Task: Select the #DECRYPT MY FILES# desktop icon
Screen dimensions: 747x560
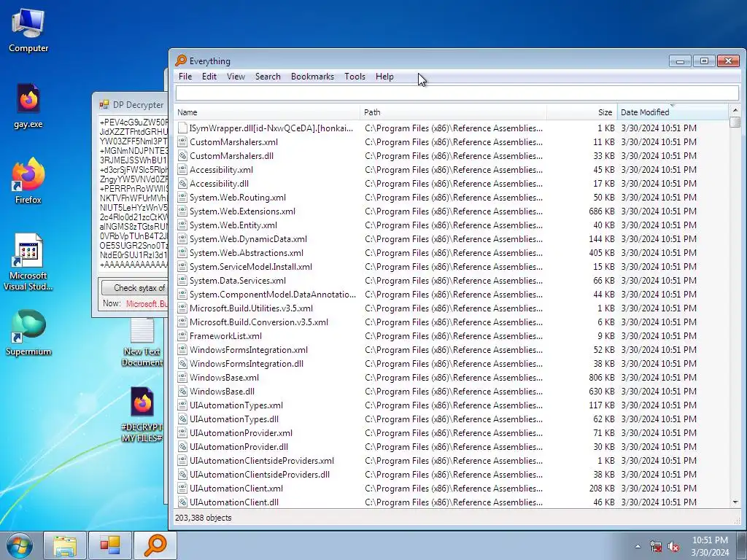Action: pyautogui.click(x=142, y=414)
